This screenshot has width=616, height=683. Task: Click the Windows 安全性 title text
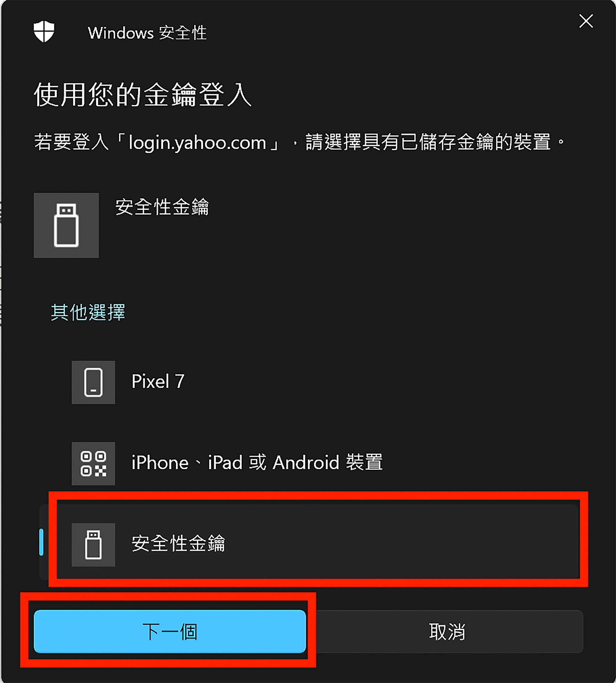147,33
